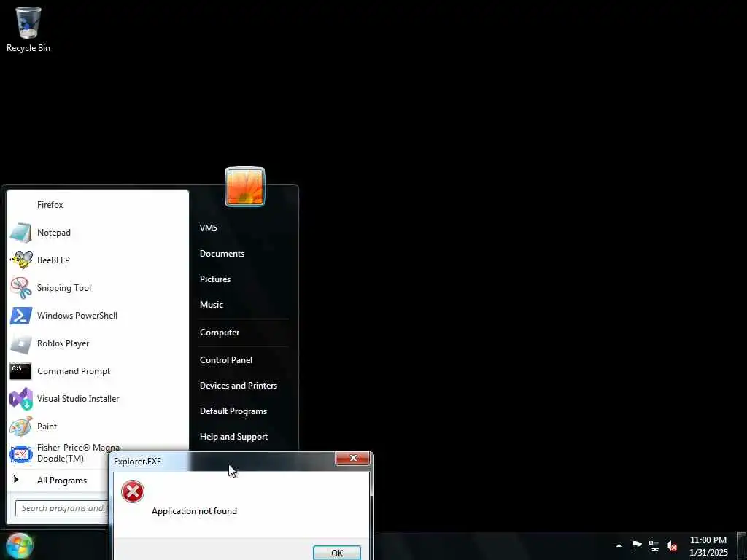Open the Recycle Bin desktop icon
747x560 pixels.
[x=28, y=29]
